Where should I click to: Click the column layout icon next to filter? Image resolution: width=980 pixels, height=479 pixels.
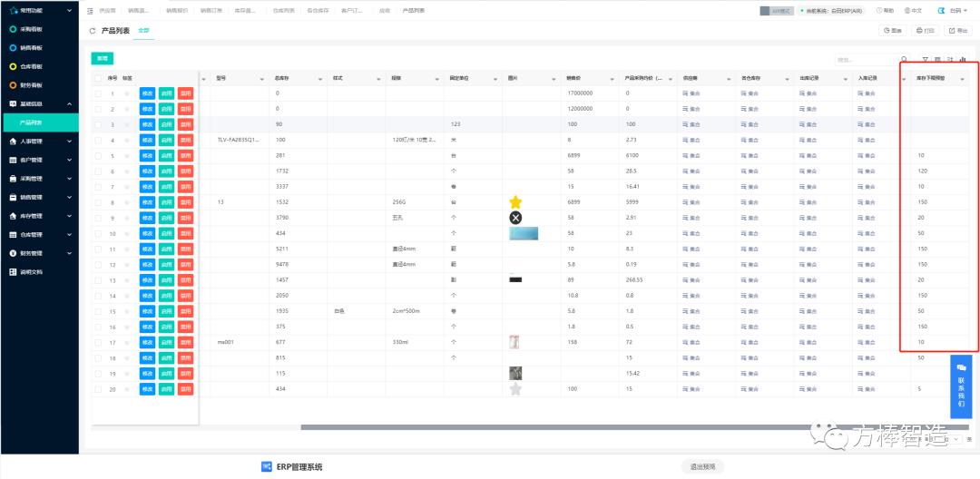[938, 59]
